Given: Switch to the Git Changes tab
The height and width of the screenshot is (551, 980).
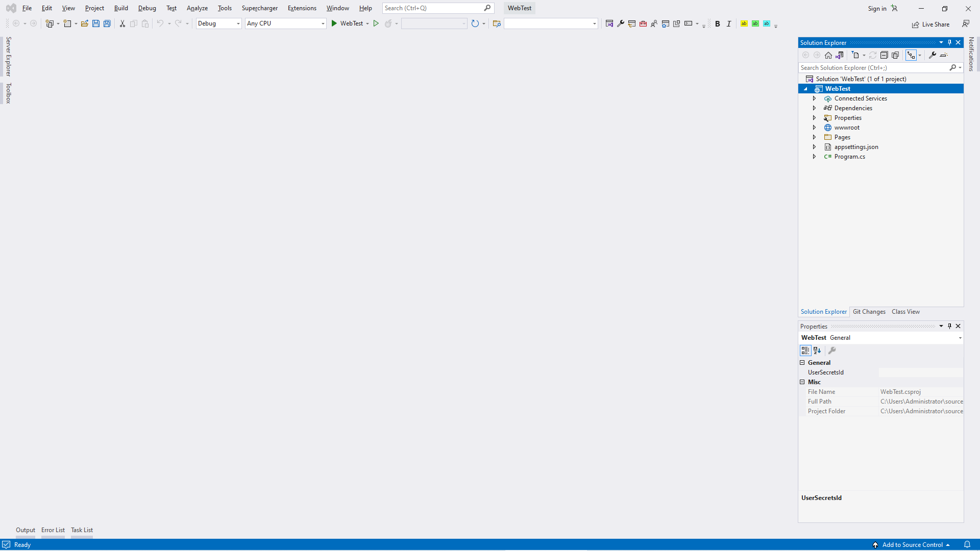Looking at the screenshot, I should tap(869, 312).
